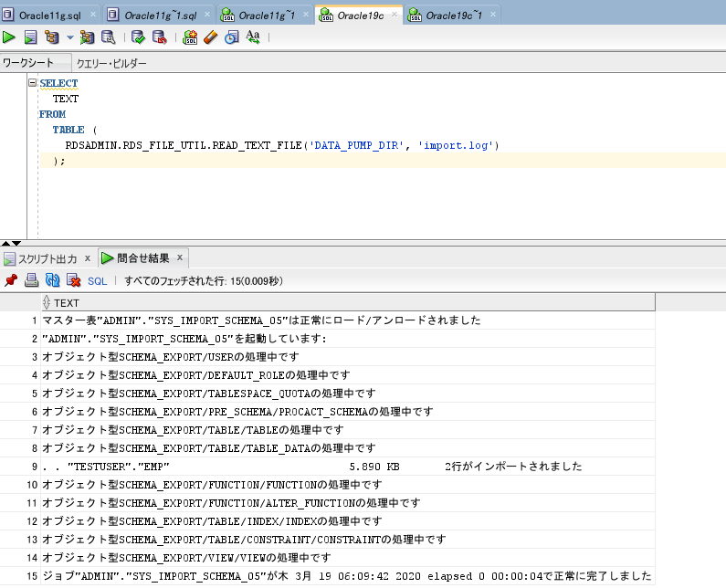Close the Oracle19c tab
The image size is (726, 588).
(x=395, y=15)
